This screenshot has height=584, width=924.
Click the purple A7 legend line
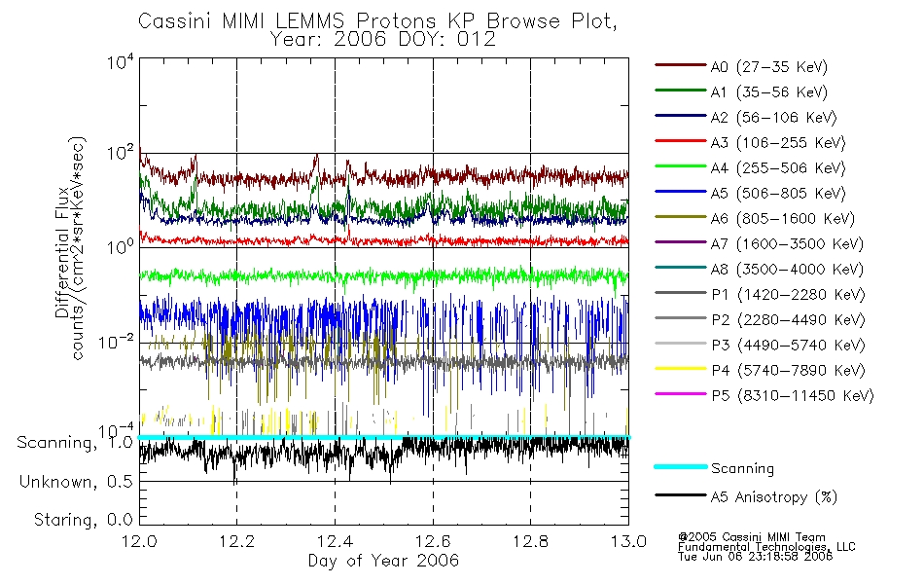(680, 241)
